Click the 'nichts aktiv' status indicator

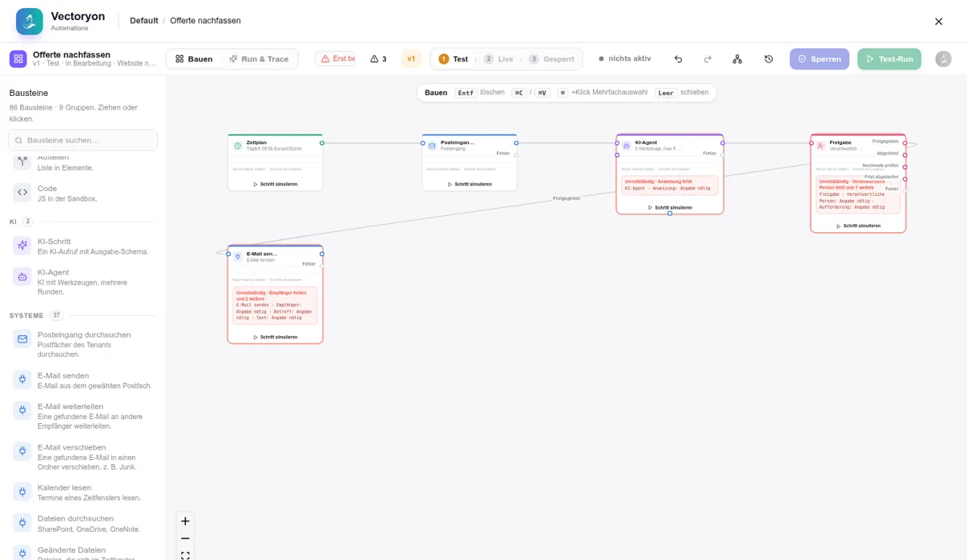pos(625,59)
